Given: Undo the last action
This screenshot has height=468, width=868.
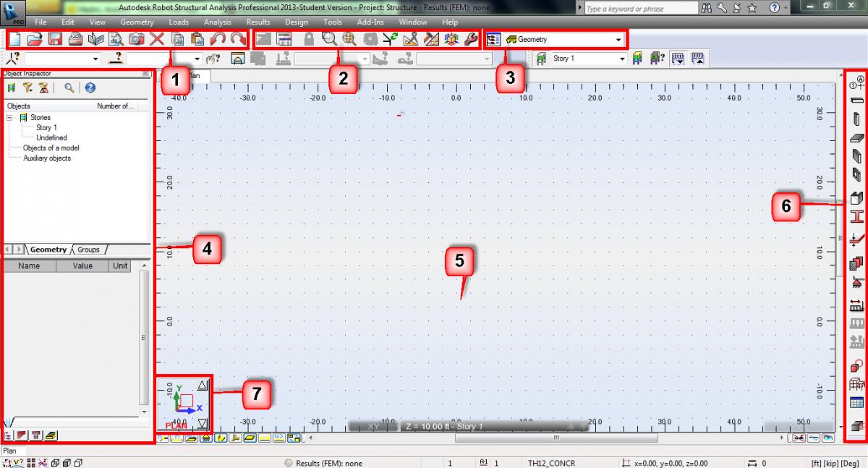Looking at the screenshot, I should (218, 40).
